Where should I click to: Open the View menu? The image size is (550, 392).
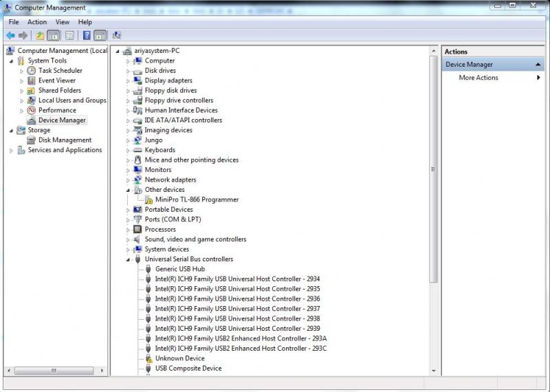63,22
